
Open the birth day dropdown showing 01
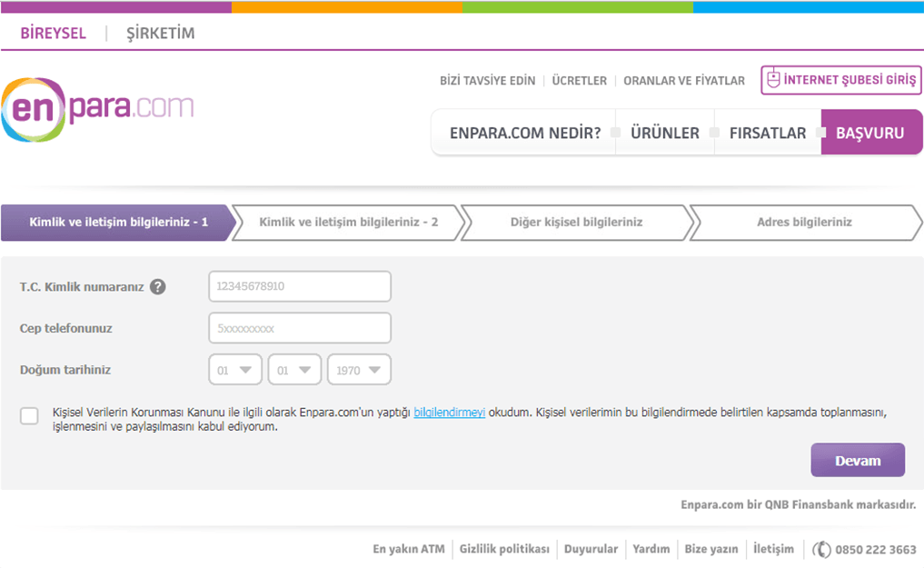click(x=235, y=370)
